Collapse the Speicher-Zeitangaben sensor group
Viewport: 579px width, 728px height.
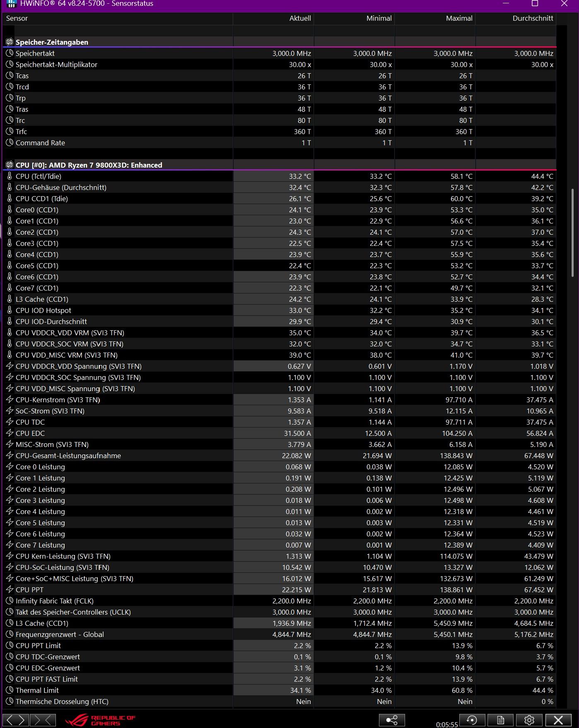point(10,42)
